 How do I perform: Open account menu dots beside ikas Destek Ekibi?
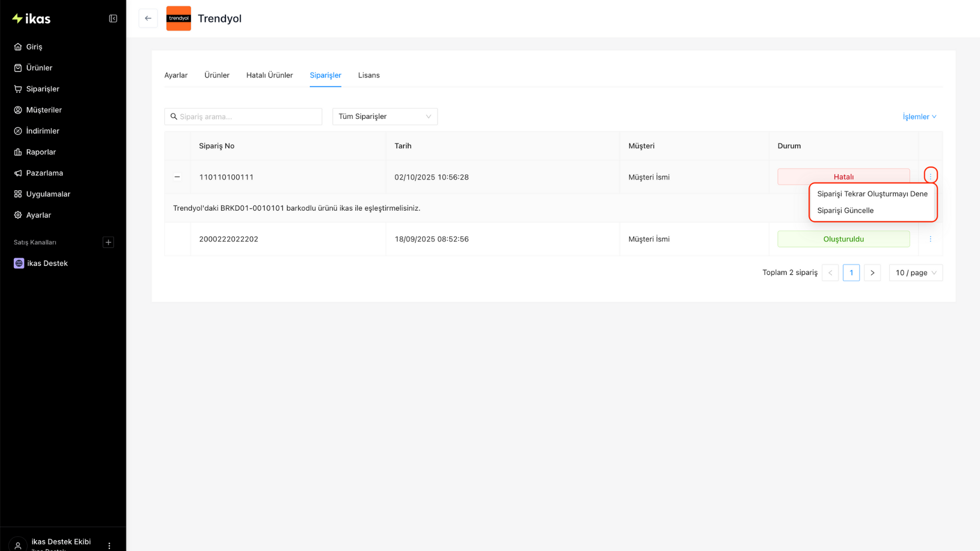click(x=109, y=546)
